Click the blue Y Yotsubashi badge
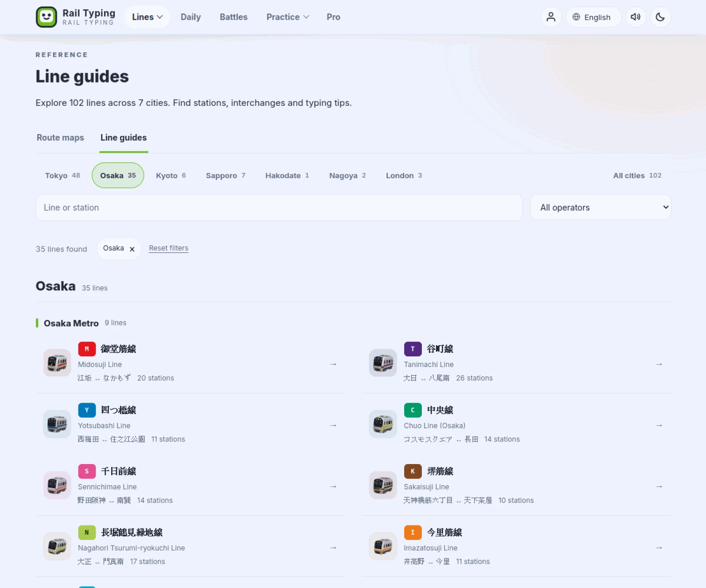706x588 pixels. (x=87, y=410)
